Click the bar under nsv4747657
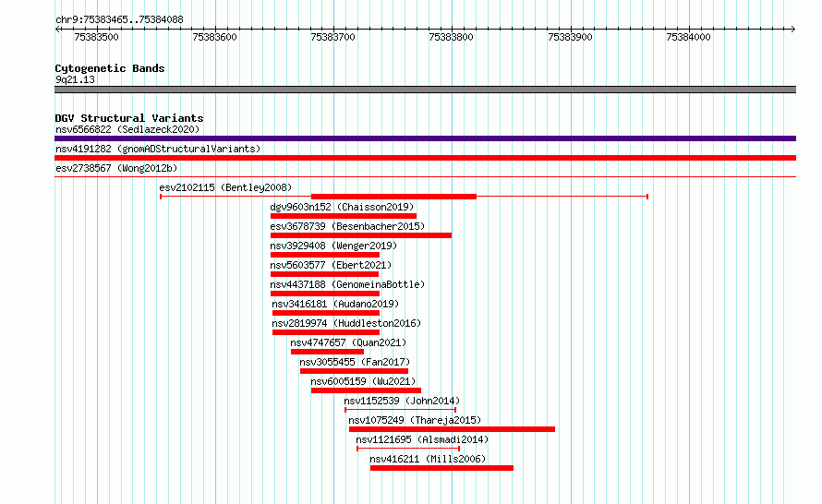This screenshot has height=504, width=822. tap(327, 352)
